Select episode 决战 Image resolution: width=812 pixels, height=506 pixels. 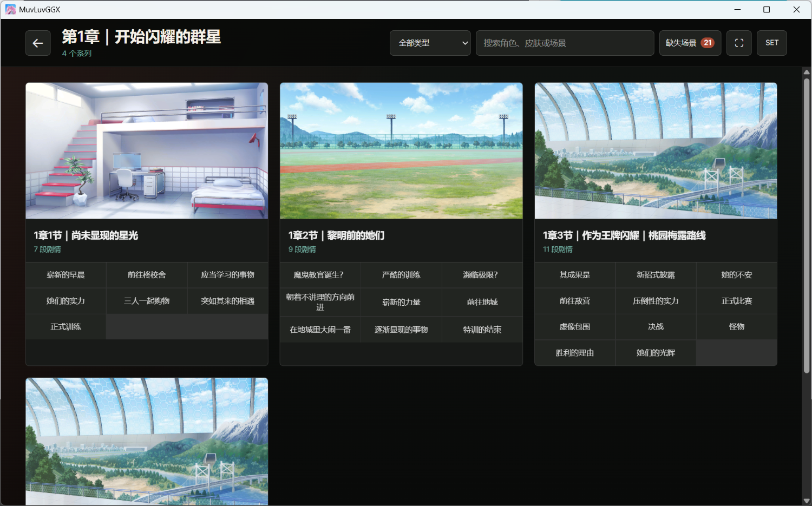click(x=656, y=327)
